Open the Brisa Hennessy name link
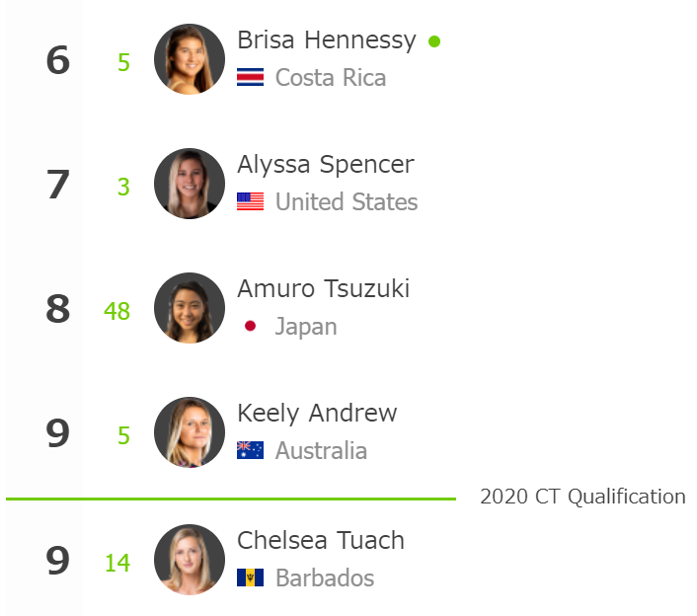 pyautogui.click(x=327, y=40)
